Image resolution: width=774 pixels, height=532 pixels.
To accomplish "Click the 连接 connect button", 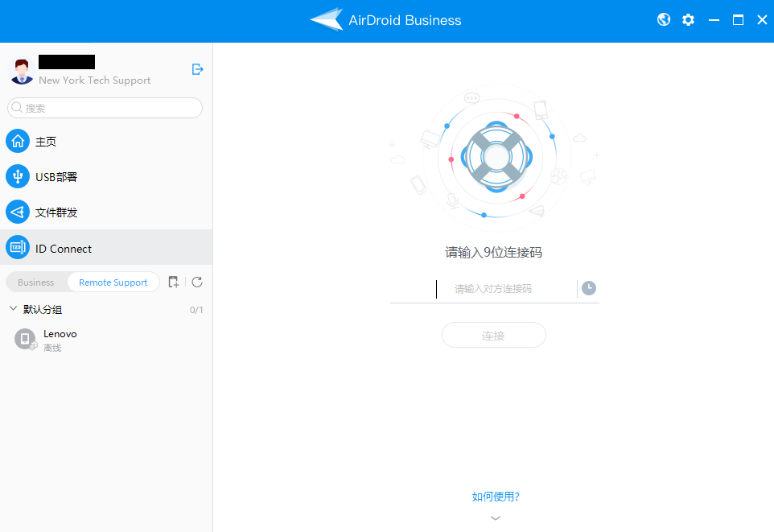I will 494,336.
